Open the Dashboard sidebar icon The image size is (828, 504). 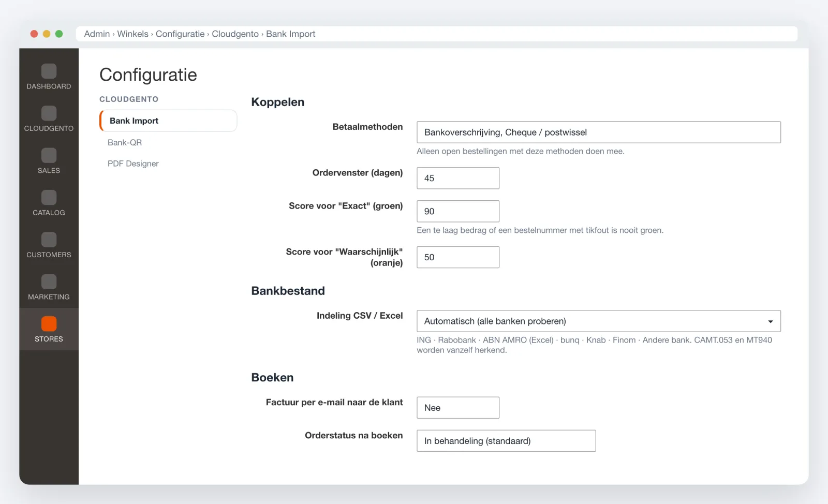point(49,71)
